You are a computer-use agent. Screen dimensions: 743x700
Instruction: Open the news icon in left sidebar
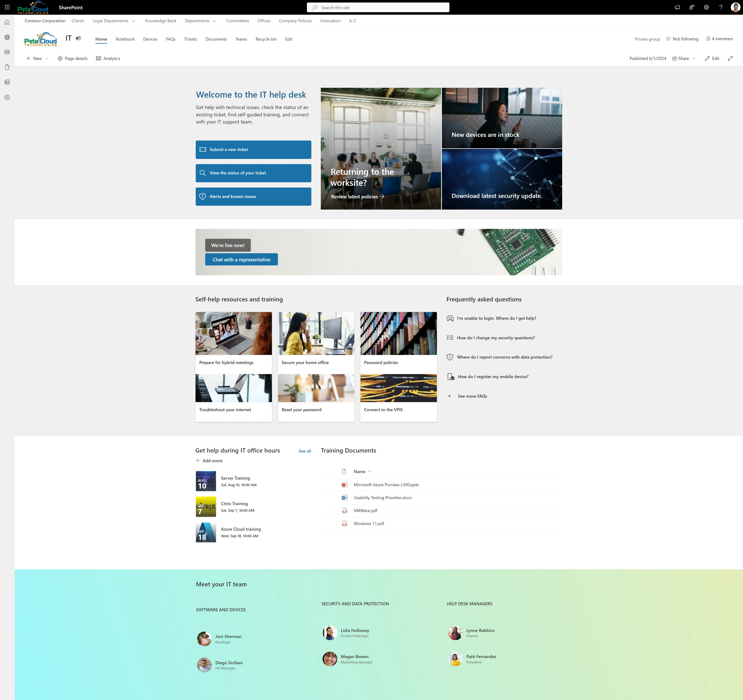(7, 52)
